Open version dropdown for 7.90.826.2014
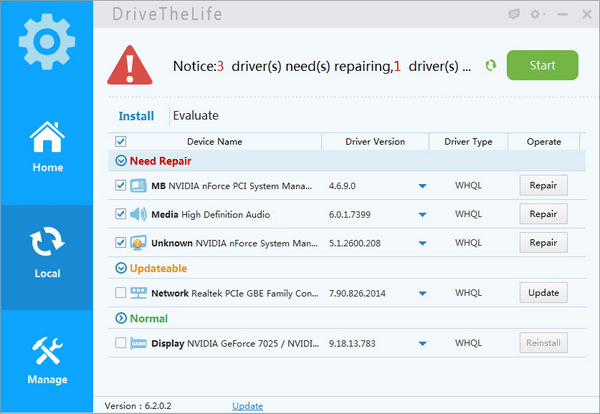 422,293
